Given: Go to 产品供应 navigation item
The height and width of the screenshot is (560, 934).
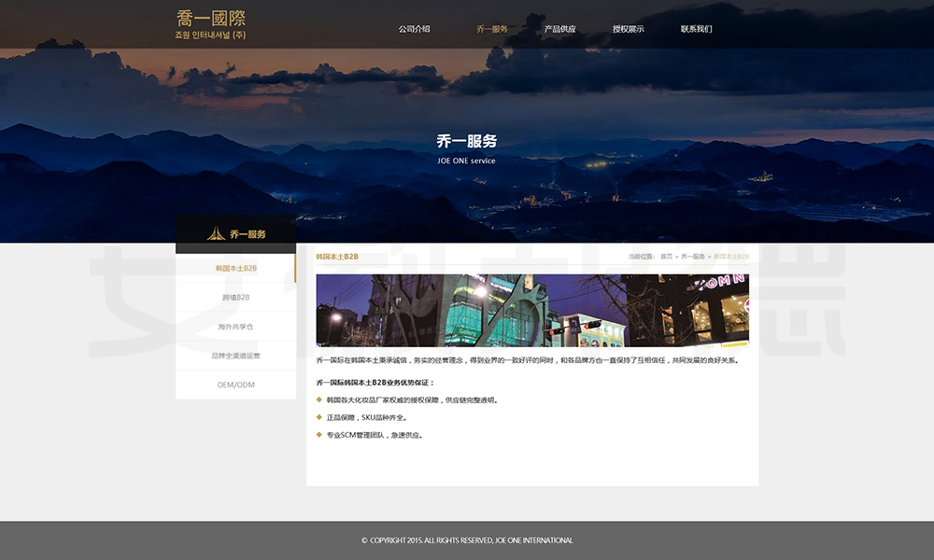Looking at the screenshot, I should 560,29.
